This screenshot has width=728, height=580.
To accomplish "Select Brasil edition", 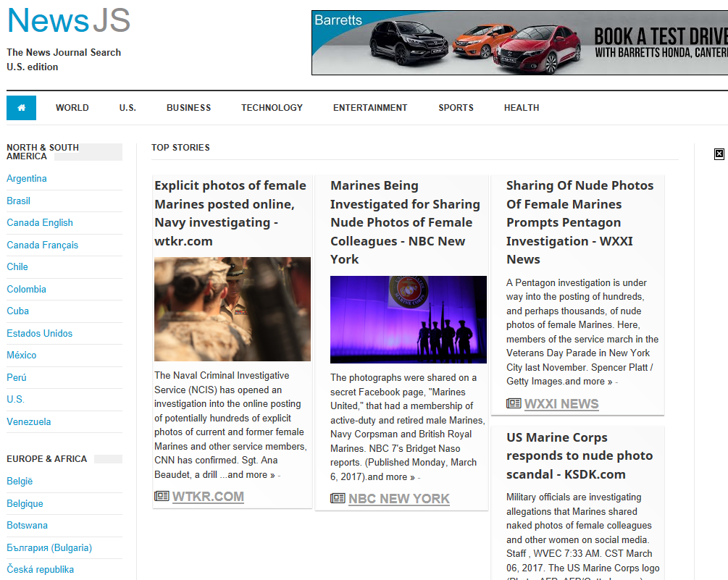I will click(x=19, y=201).
